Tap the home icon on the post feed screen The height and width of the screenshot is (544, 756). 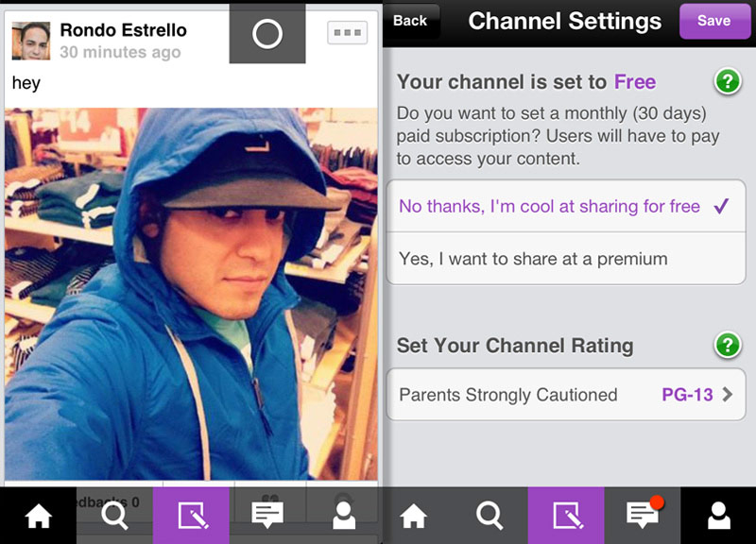[38, 516]
